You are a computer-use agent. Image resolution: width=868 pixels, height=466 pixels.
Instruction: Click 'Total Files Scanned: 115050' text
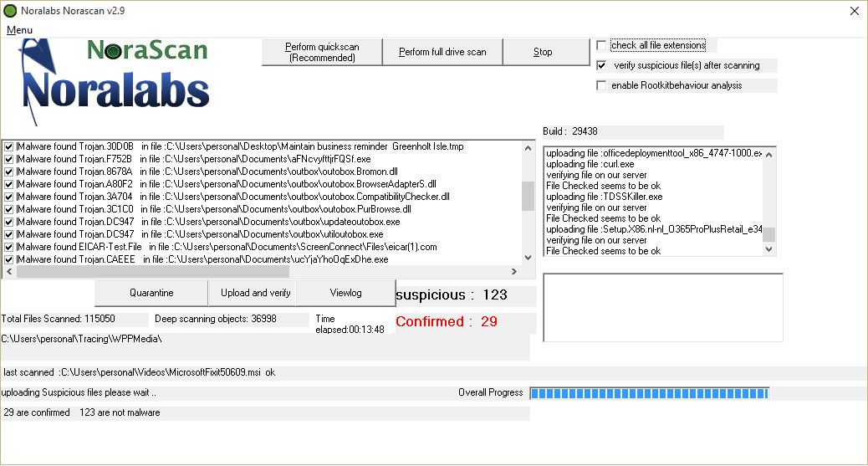tap(59, 319)
